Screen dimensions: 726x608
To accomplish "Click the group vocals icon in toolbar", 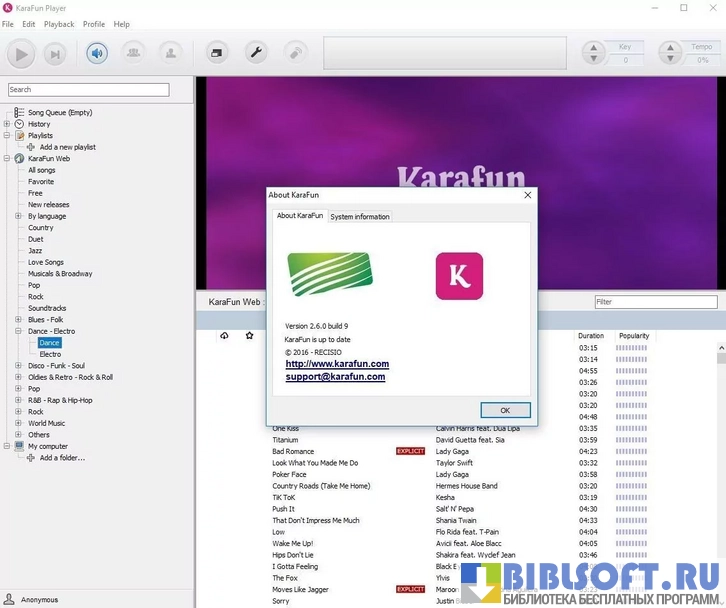I will pyautogui.click(x=132, y=53).
